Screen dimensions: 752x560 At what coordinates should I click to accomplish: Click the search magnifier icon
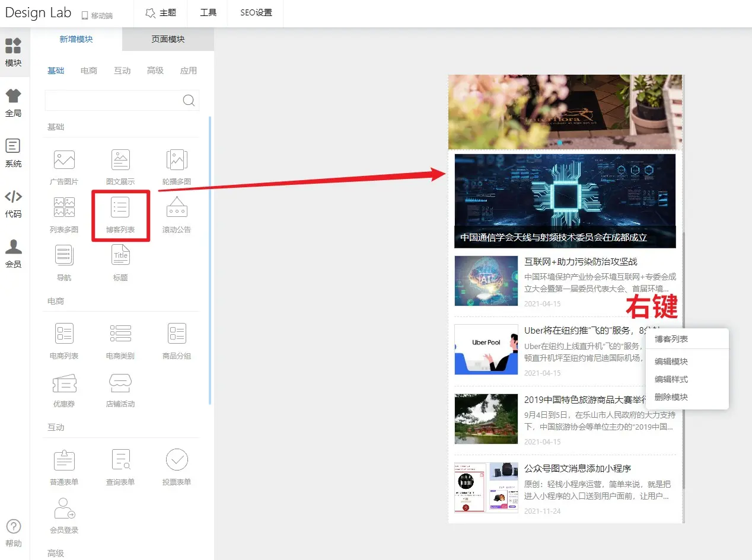[189, 100]
